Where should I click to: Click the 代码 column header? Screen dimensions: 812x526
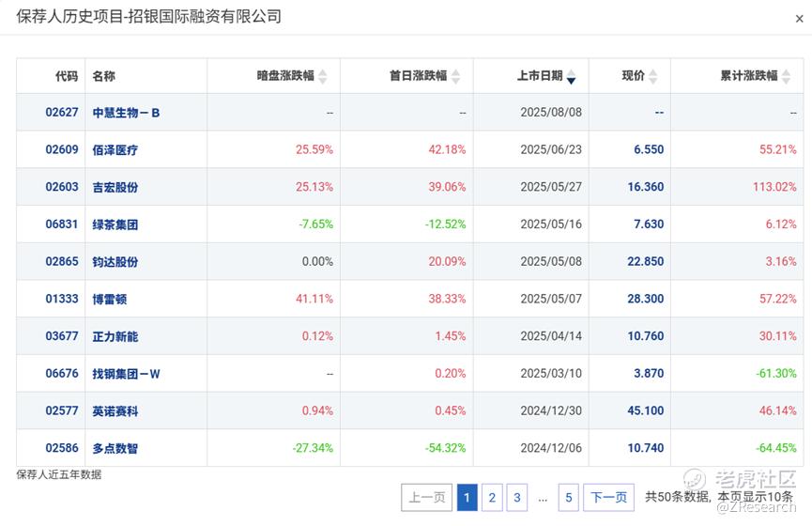click(x=67, y=76)
